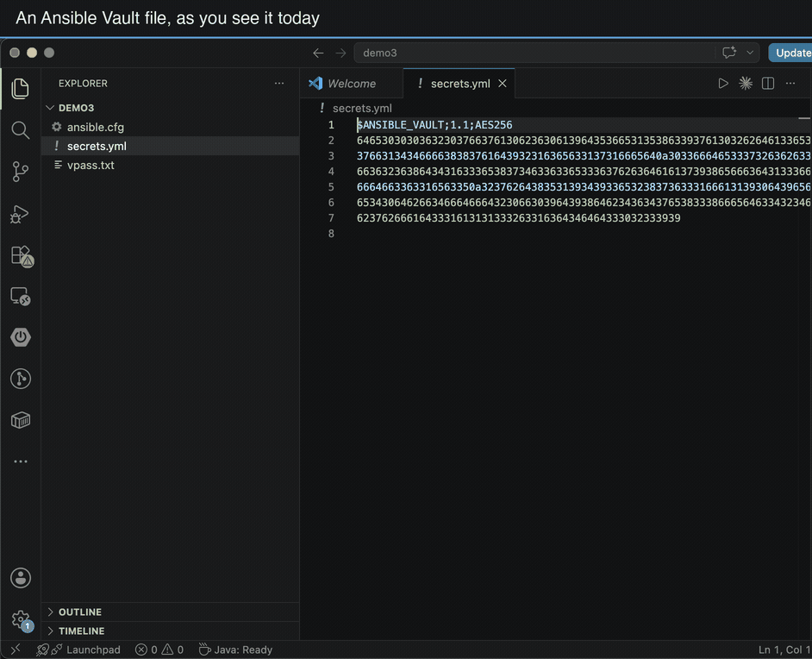Click Launchpad in the status bar
812x659 pixels.
[78, 650]
